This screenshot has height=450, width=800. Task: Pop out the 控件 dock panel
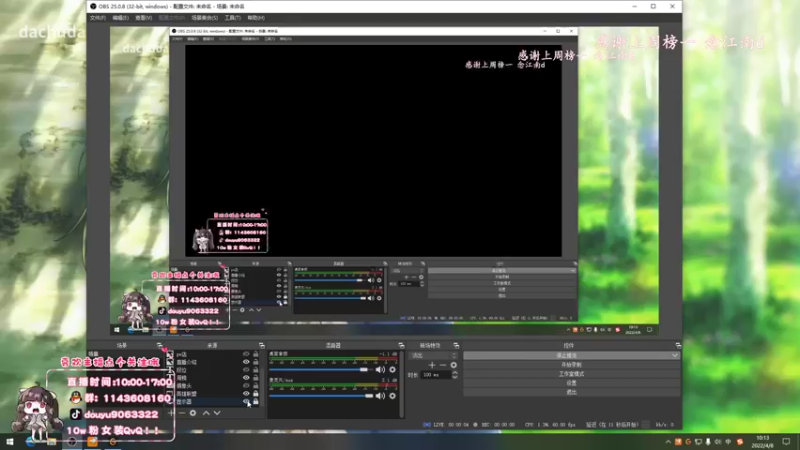coord(678,345)
